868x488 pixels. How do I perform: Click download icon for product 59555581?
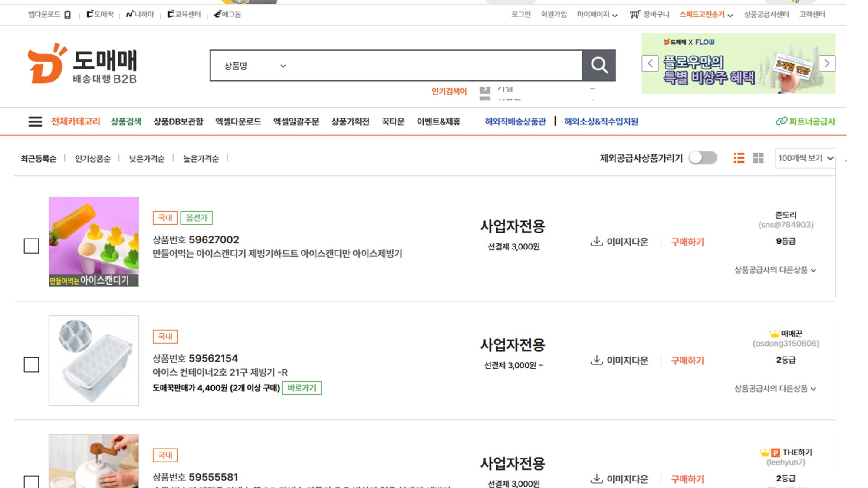click(597, 478)
